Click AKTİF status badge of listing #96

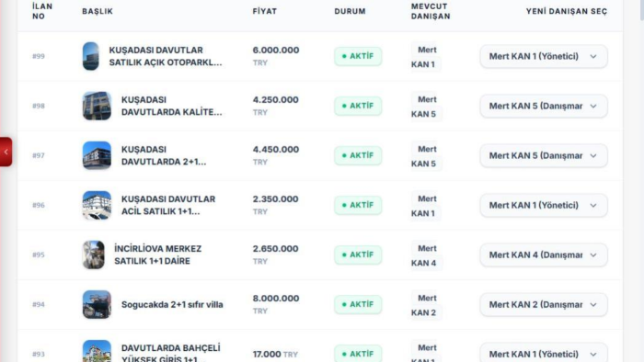point(358,205)
